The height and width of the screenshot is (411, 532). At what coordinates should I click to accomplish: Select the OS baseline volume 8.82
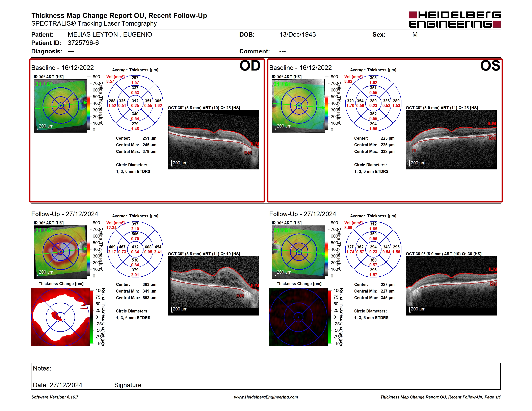point(348,81)
